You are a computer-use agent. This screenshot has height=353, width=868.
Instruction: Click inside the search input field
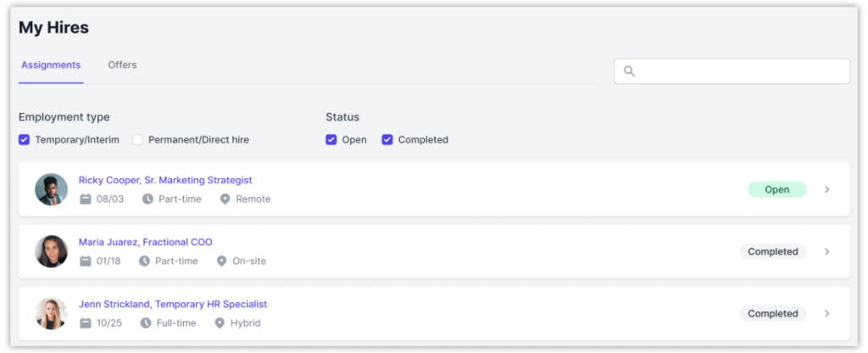coord(737,71)
